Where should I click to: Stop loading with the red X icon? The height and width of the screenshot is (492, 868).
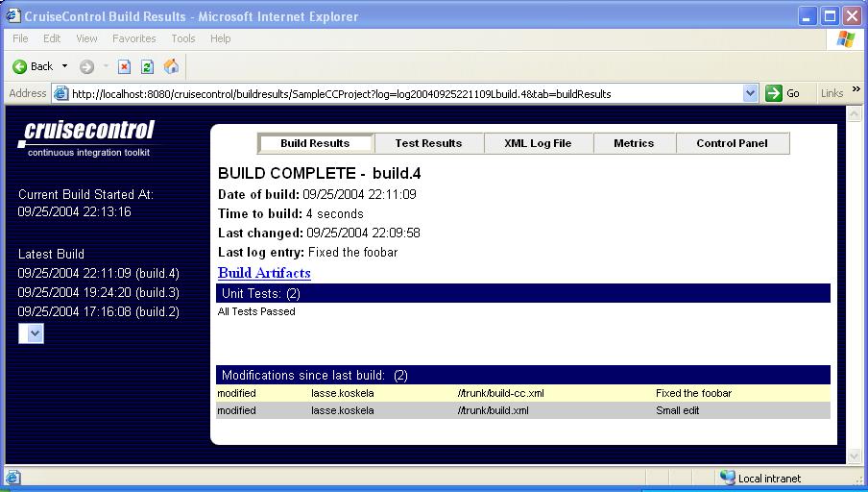[x=125, y=67]
